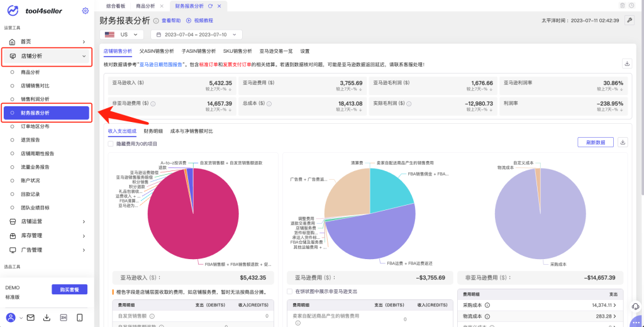Viewport: 644px width, 327px height.
Task: Click info icon next to 实际毛利润 ($)
Action: tap(409, 104)
